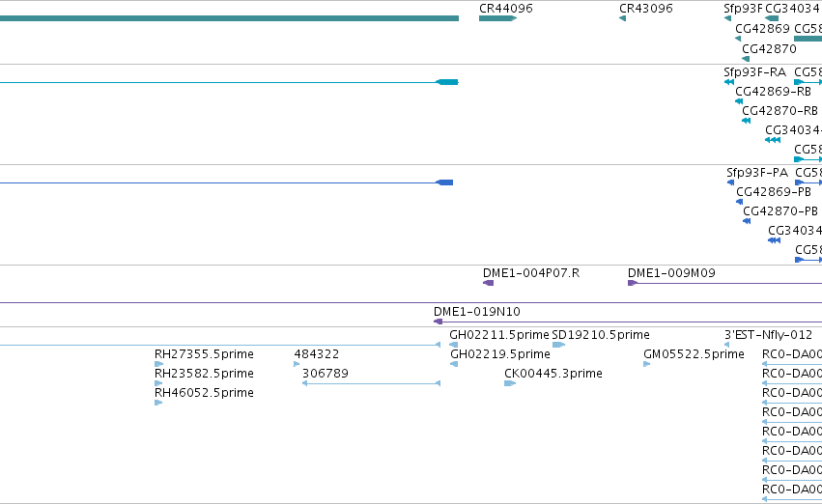Open the DME1-019N10 clone label

[476, 312]
